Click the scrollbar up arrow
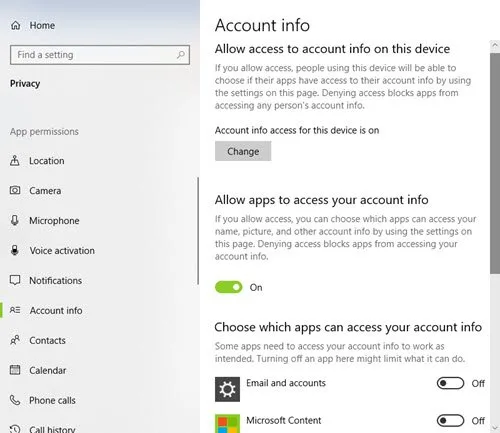500x433 pixels. point(495,46)
